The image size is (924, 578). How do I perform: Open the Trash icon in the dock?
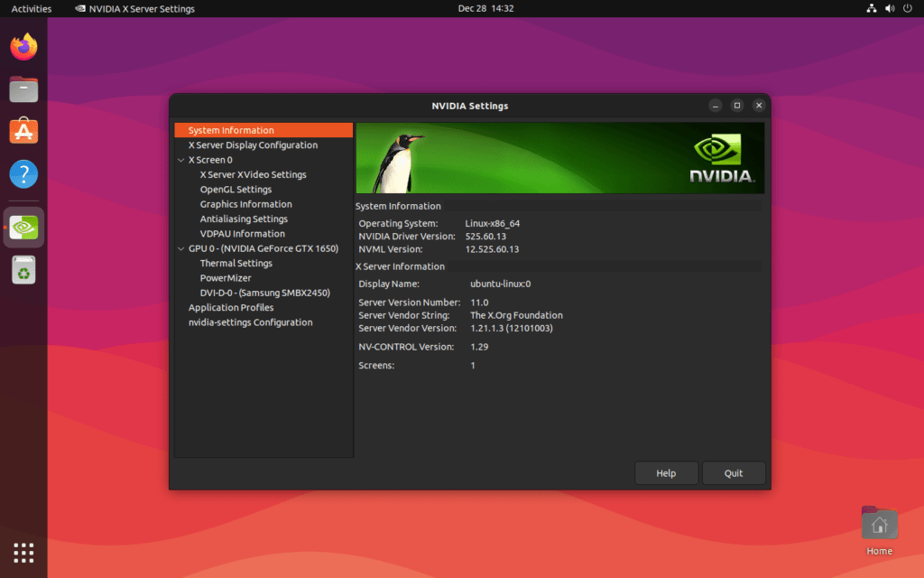click(x=23, y=270)
